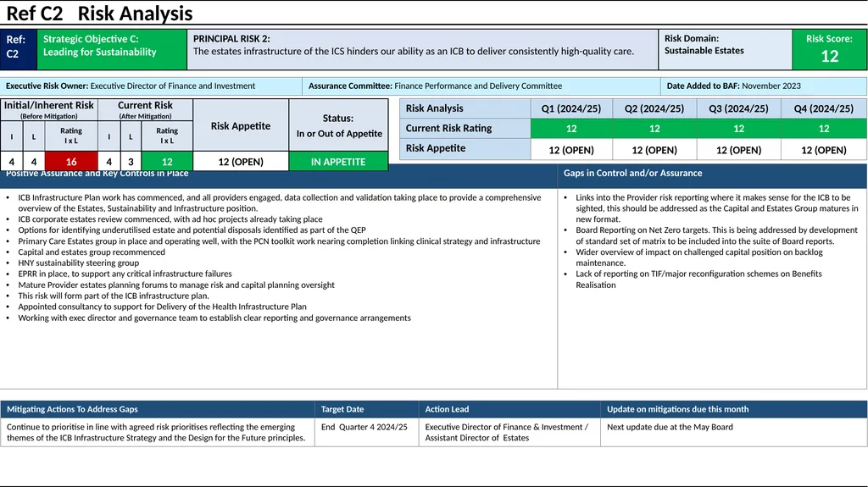
Task: Click 'Lack of reporting on TIF/major' bullet
Action: (x=698, y=279)
